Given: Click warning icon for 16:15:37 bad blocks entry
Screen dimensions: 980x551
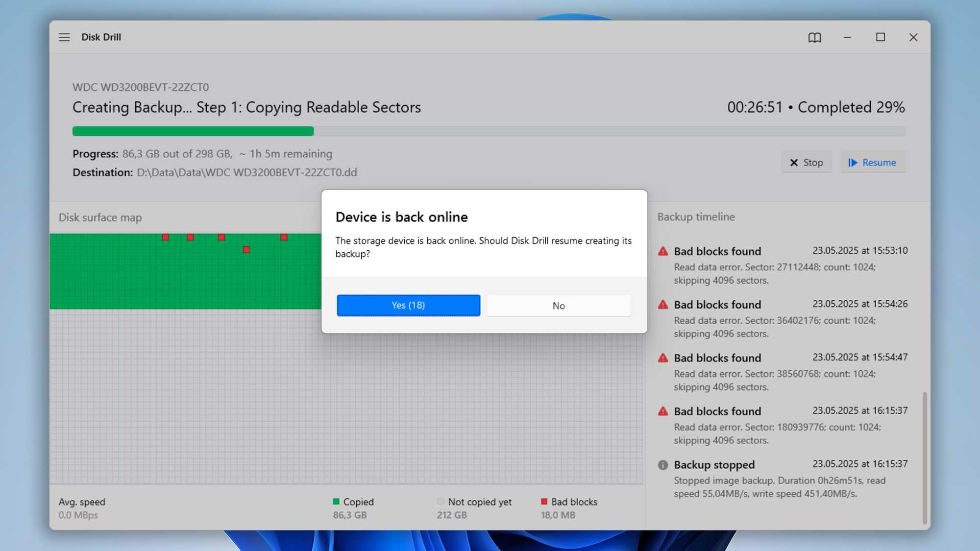Looking at the screenshot, I should click(663, 411).
